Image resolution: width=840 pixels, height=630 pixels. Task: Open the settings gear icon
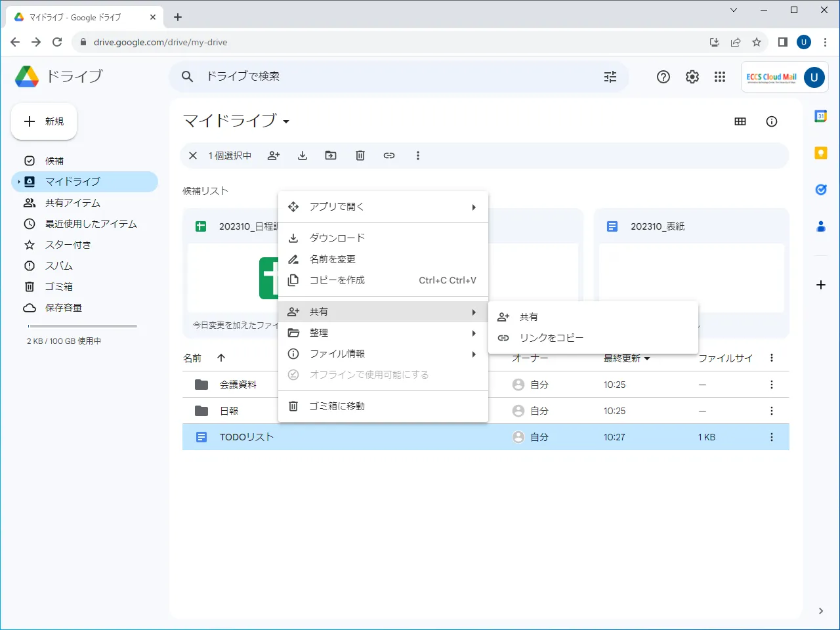point(692,77)
